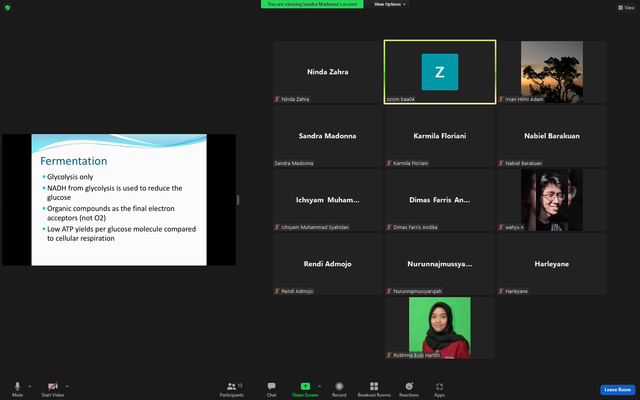This screenshot has height=400, width=640.
Task: Click 'Organic compounds as the final electron' bullet
Action: tap(111, 213)
